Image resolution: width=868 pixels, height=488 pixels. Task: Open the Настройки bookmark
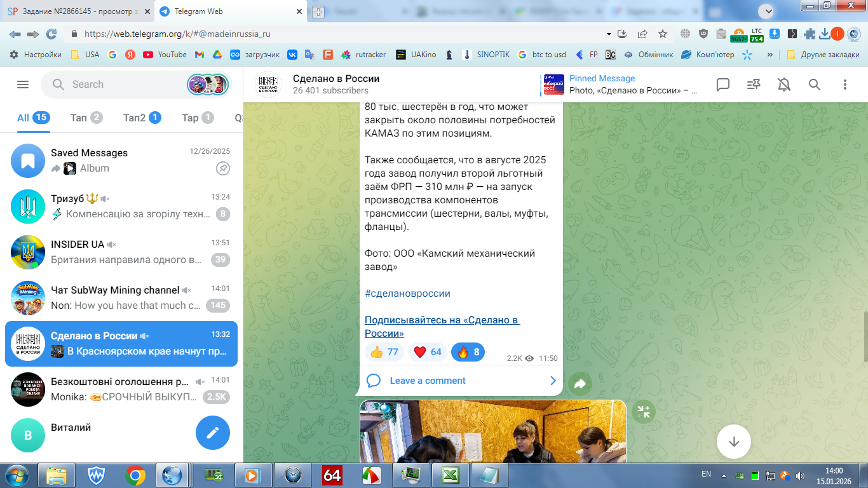point(36,55)
